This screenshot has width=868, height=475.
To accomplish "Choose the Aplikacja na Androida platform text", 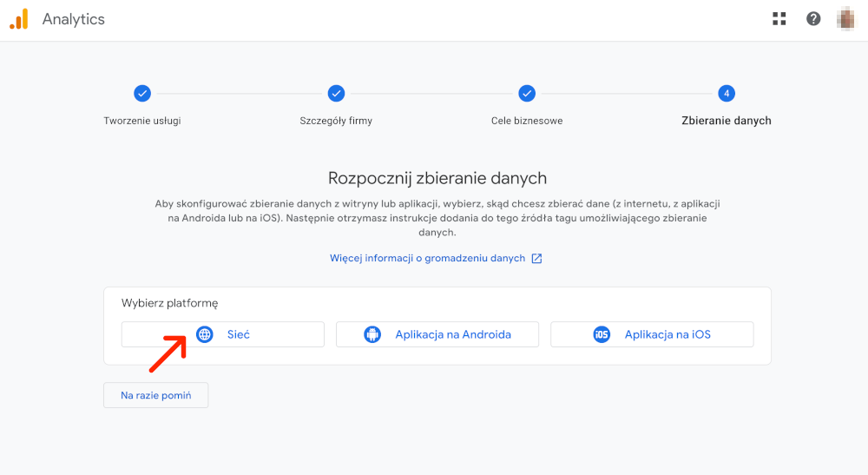I will point(452,334).
